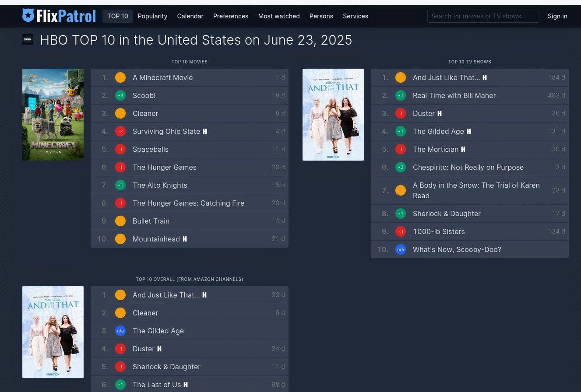Click the TOP 10 OVERALL (FROM AMAZON CHANNELS) heading
Viewport: 581px width, 392px height.
(x=190, y=279)
